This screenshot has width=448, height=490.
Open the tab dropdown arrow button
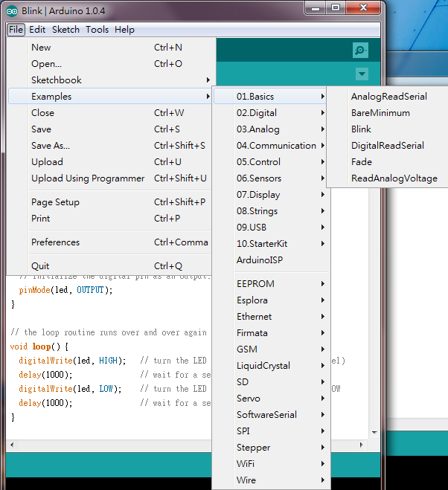pyautogui.click(x=362, y=74)
